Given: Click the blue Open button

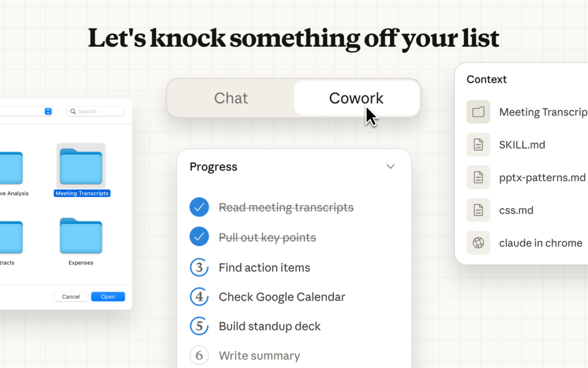Looking at the screenshot, I should (x=108, y=297).
